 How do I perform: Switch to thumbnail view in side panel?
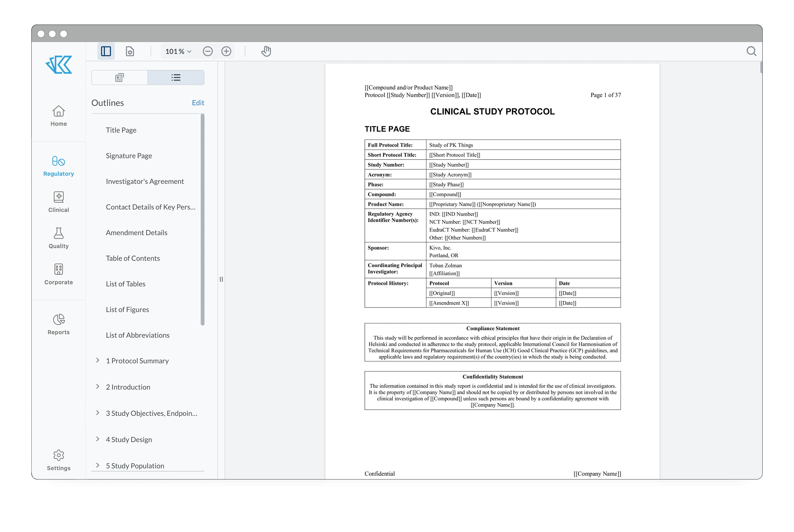coord(119,77)
